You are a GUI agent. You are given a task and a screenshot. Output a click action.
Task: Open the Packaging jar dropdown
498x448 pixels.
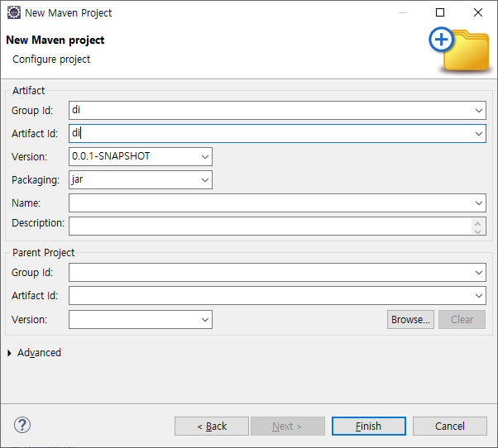[x=205, y=180]
